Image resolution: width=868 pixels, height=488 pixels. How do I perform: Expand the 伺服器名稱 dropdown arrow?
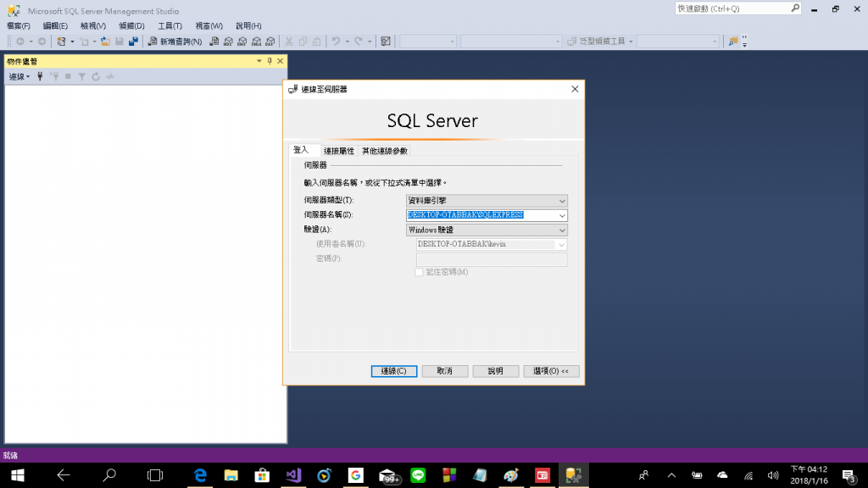562,215
